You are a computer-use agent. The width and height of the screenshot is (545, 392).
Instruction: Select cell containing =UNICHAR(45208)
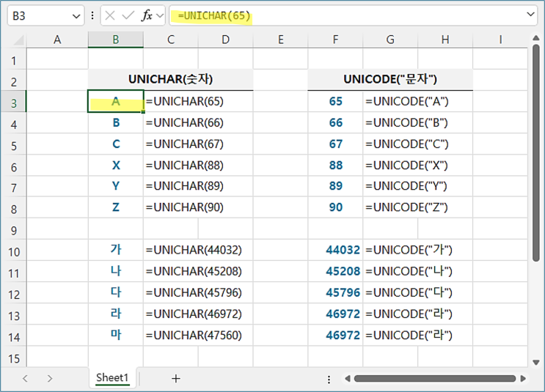[198, 271]
